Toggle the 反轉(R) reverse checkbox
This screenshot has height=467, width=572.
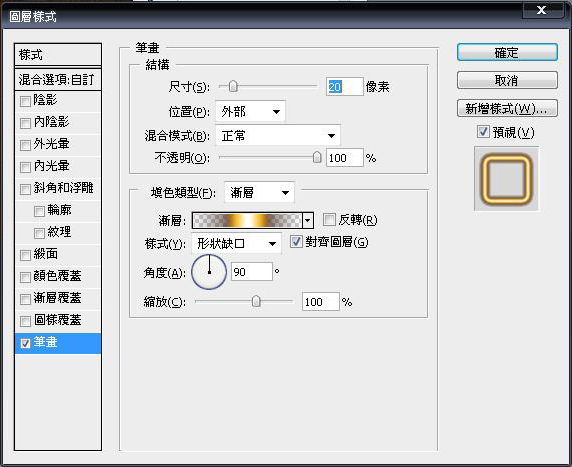click(329, 220)
